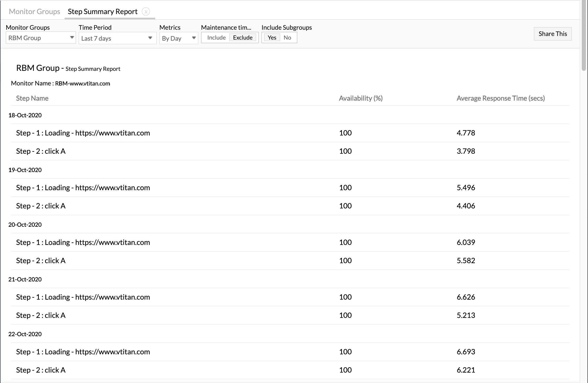The width and height of the screenshot is (588, 383).
Task: Switch to the Monitor Groups tab
Action: click(34, 12)
